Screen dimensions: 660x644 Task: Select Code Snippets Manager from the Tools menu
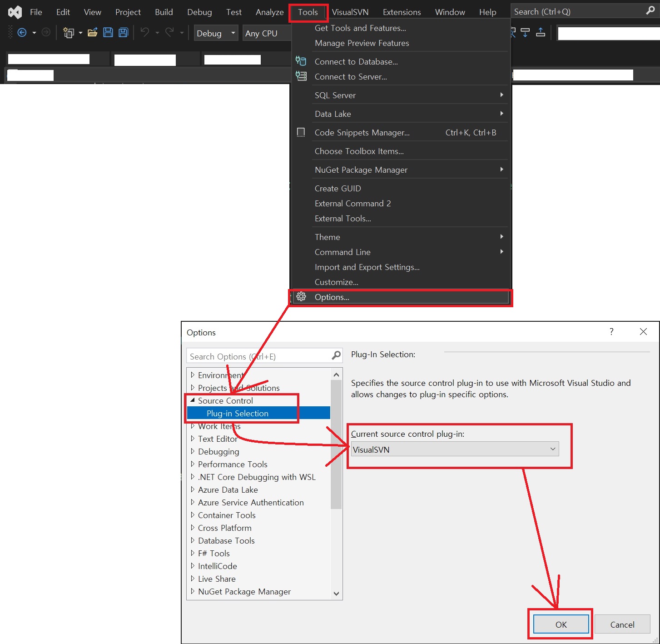[x=362, y=132]
